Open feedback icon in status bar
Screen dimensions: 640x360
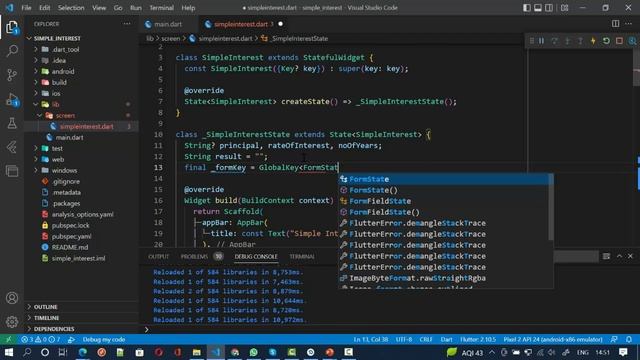(x=614, y=340)
